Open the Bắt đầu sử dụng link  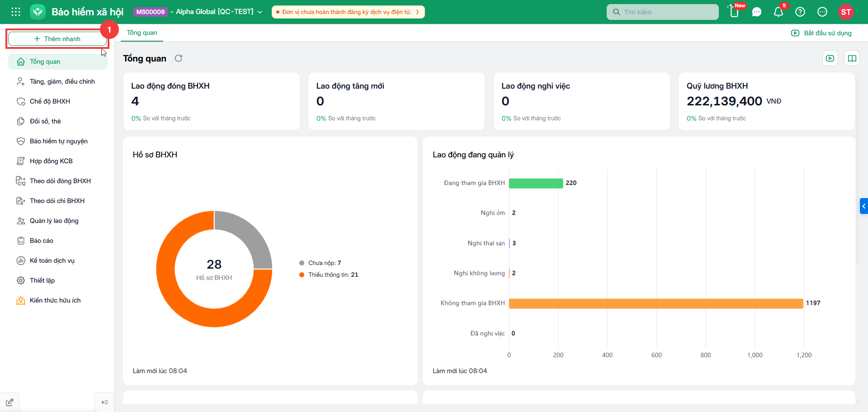822,33
